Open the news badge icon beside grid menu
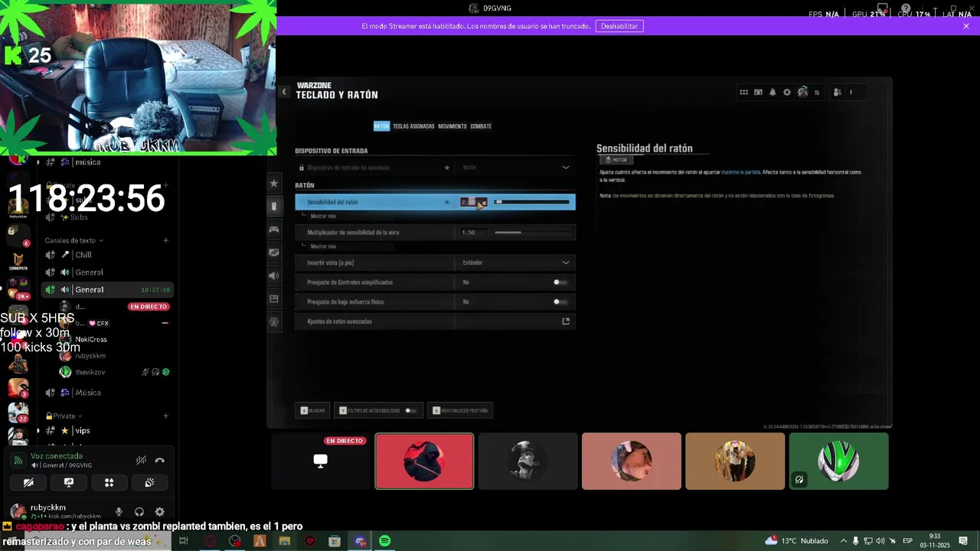The height and width of the screenshot is (551, 980). coord(758,93)
